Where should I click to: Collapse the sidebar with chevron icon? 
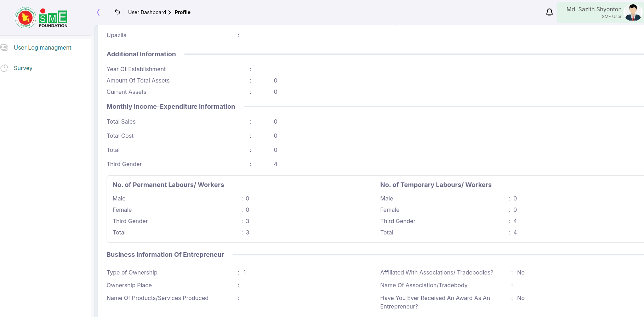[98, 12]
